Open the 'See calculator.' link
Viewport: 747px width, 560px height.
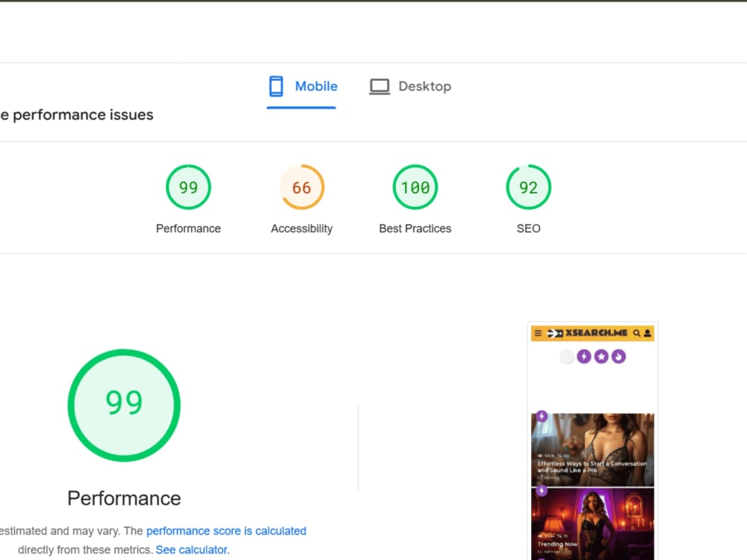tap(193, 550)
